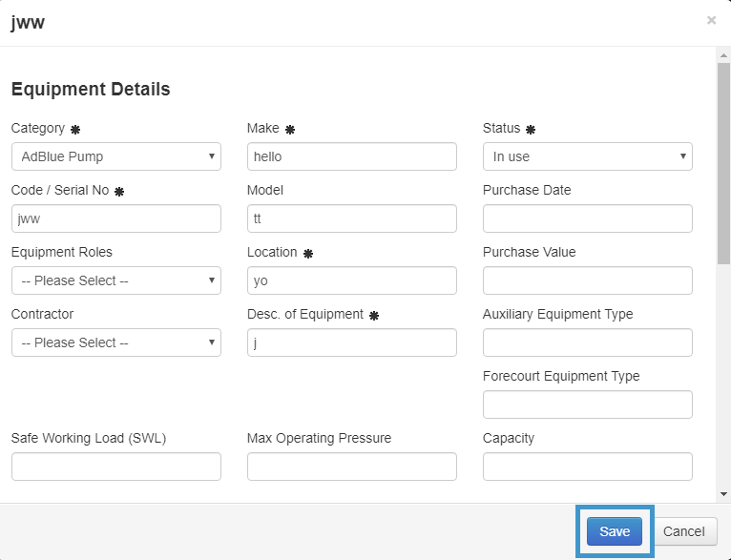
Task: Open the Category dropdown showing AdBlue Pump
Action: pyautogui.click(x=116, y=156)
